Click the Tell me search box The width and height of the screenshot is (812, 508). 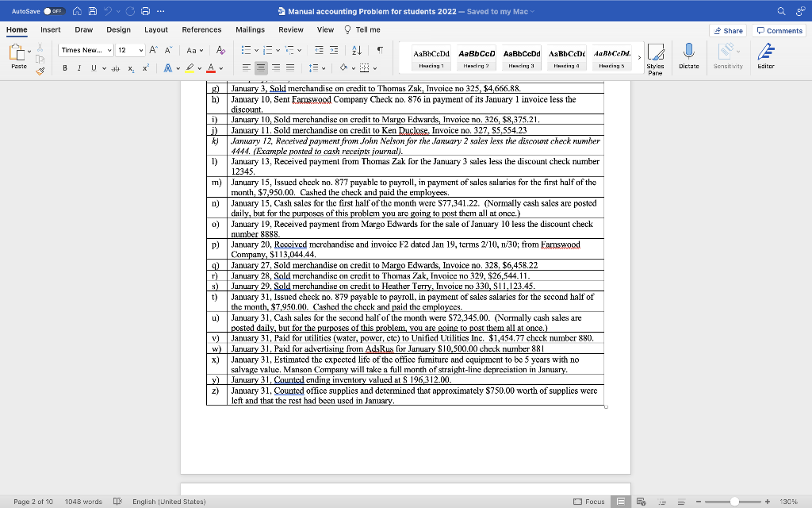coord(362,29)
